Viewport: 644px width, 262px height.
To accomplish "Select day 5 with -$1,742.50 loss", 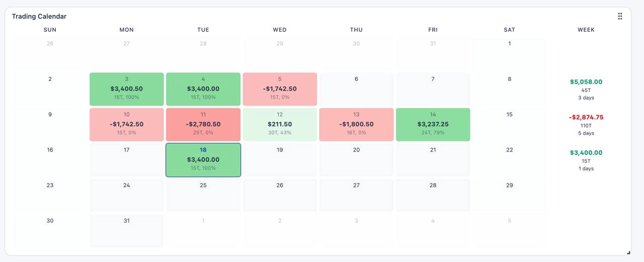I will 280,89.
